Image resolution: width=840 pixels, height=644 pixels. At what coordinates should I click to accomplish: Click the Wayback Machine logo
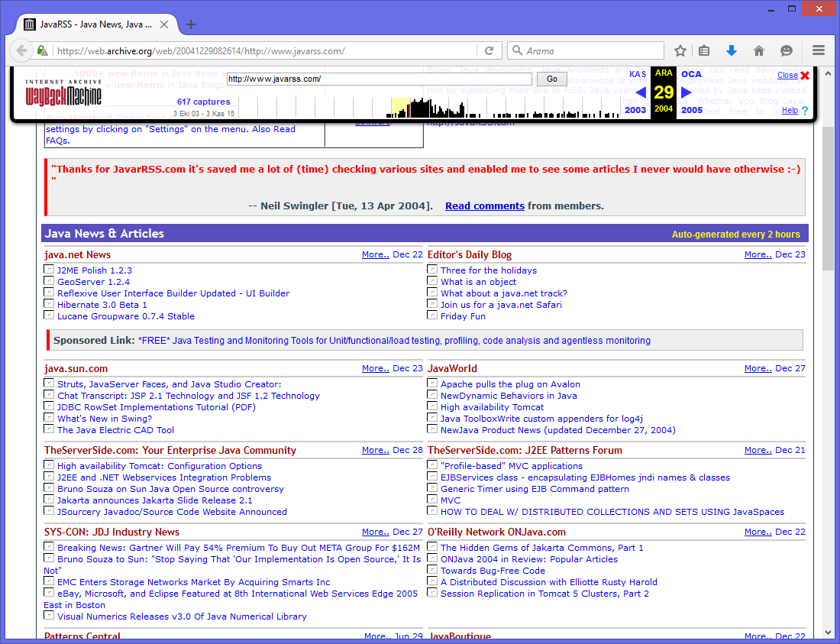(x=63, y=93)
